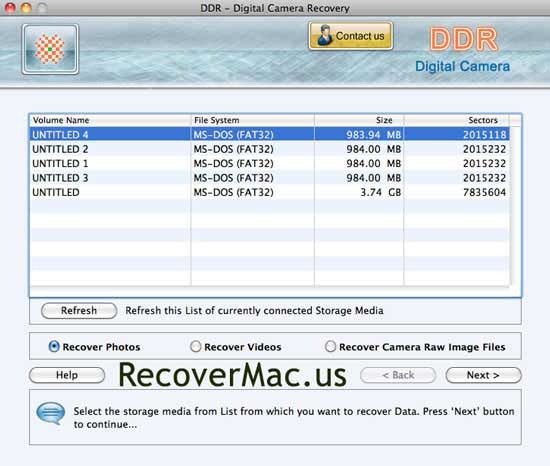Select the UNTITLED 2 volume row
Screen dimensions: 550x466
click(x=270, y=149)
